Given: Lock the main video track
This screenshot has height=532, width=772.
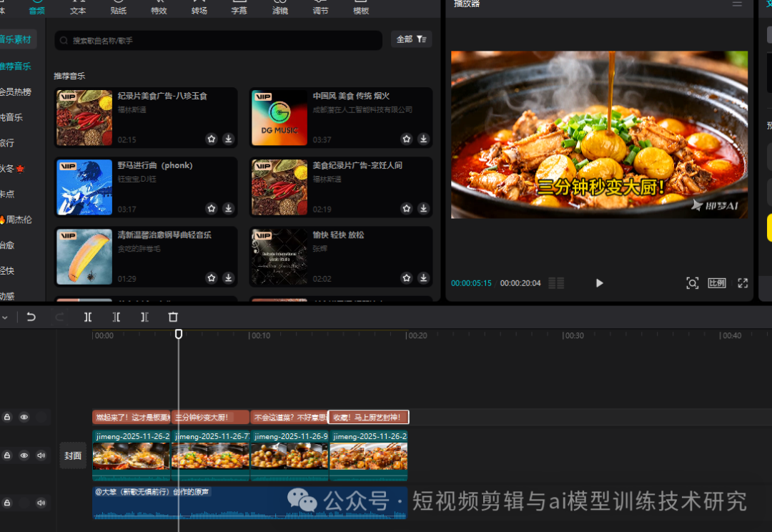Looking at the screenshot, I should coord(7,455).
